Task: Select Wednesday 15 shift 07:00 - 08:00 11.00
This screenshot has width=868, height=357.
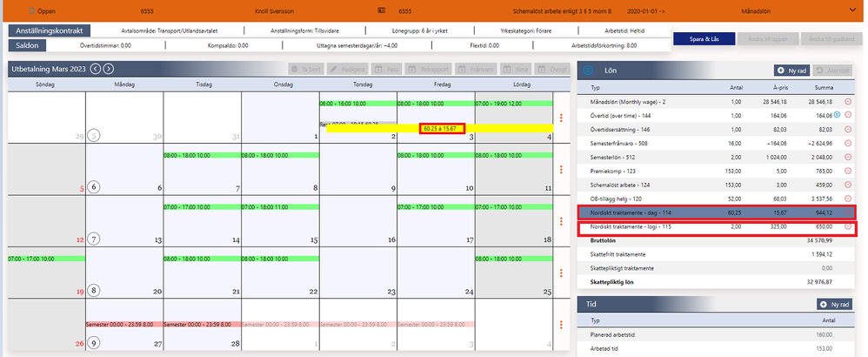Action: (x=280, y=206)
